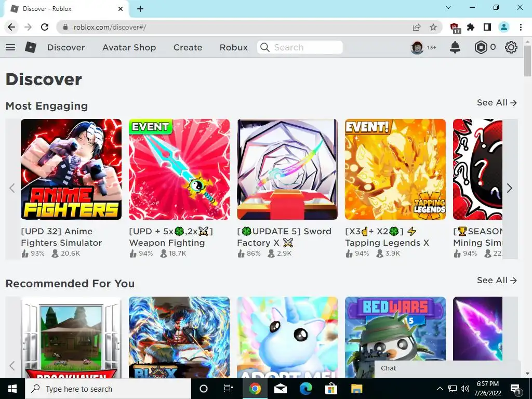This screenshot has width=532, height=399.
Task: Open the Brookhaven game thumbnail
Action: [x=71, y=338]
